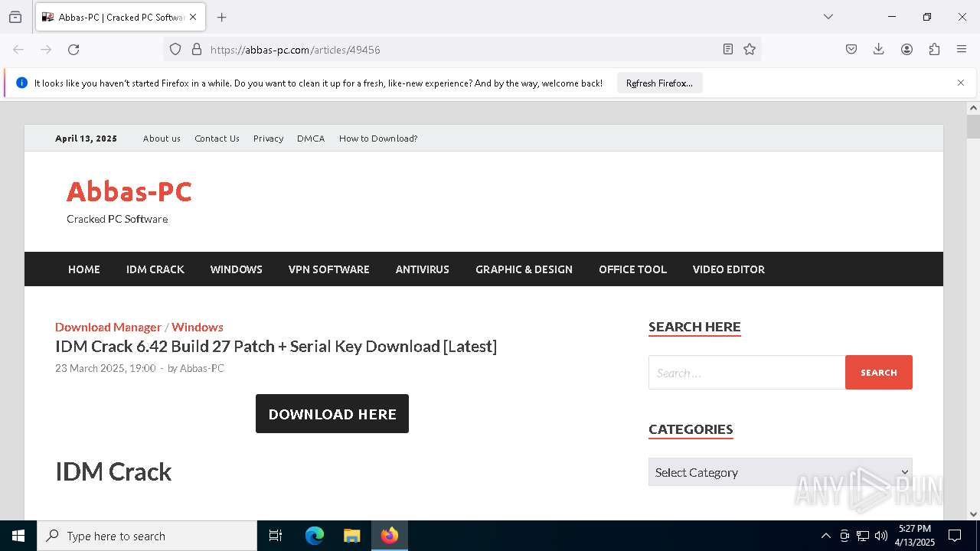This screenshot has height=551, width=980.
Task: Launch Microsoft Edge from taskbar
Action: (x=315, y=536)
